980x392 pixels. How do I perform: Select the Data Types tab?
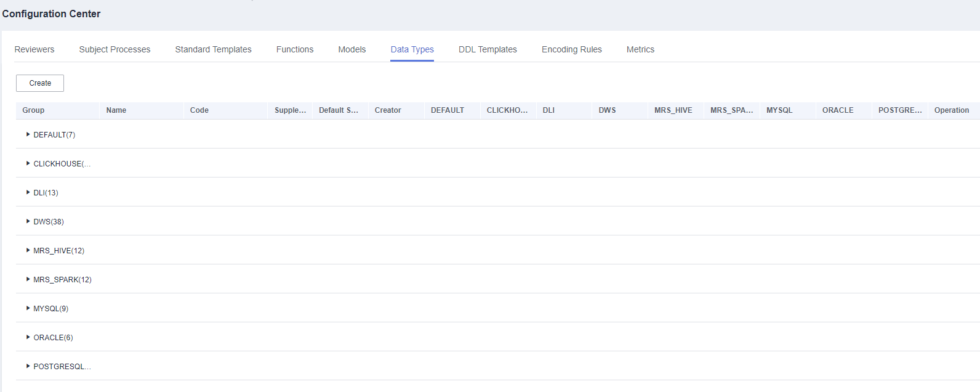[x=412, y=49]
